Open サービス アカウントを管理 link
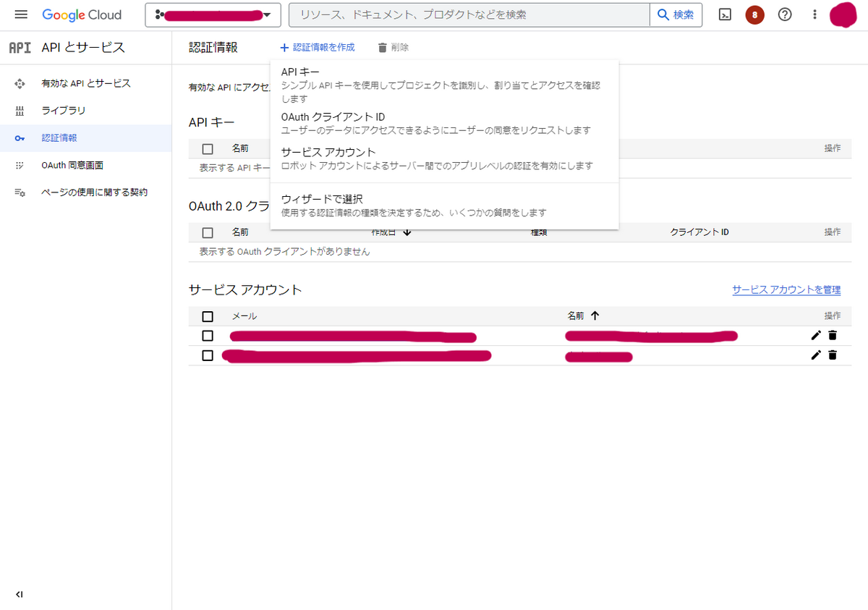The width and height of the screenshot is (868, 610). pyautogui.click(x=786, y=289)
